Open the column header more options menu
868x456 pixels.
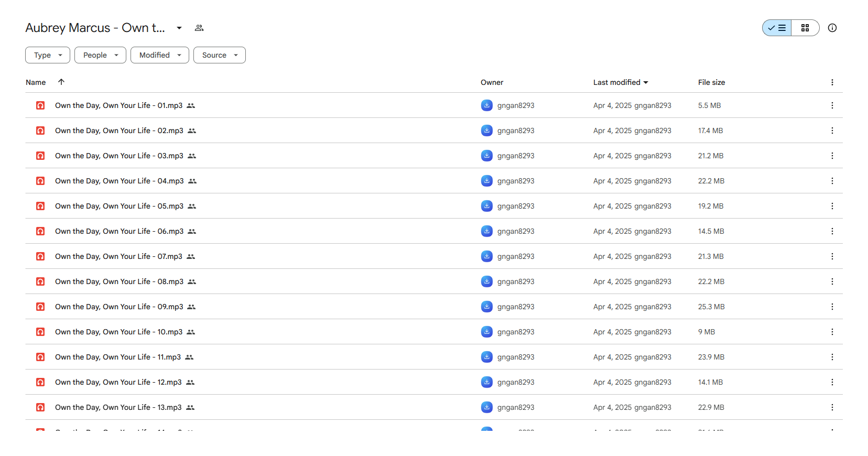tap(832, 82)
